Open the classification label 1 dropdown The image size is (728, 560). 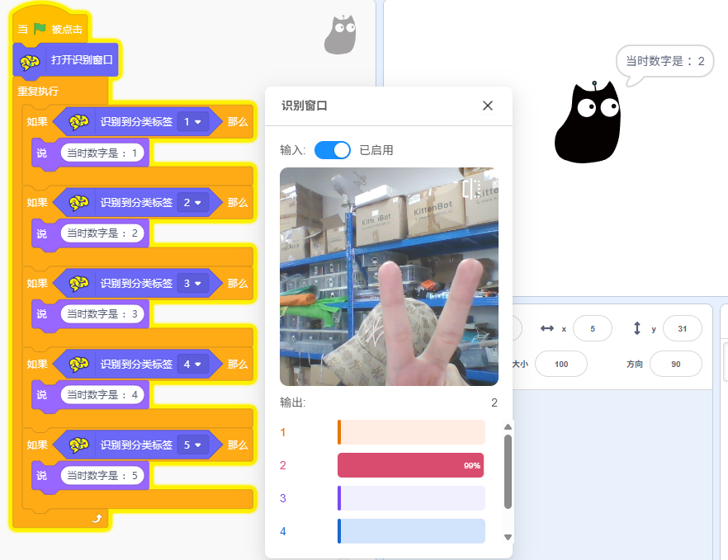coord(192,122)
